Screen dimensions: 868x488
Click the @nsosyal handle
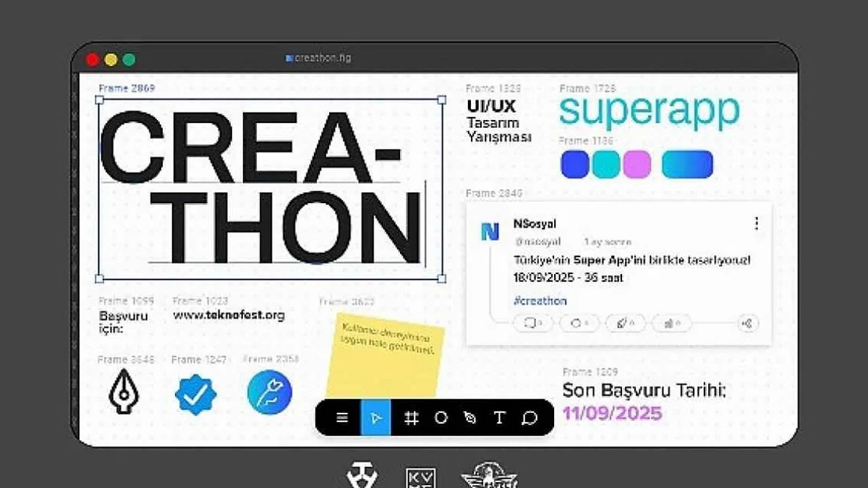[537, 241]
